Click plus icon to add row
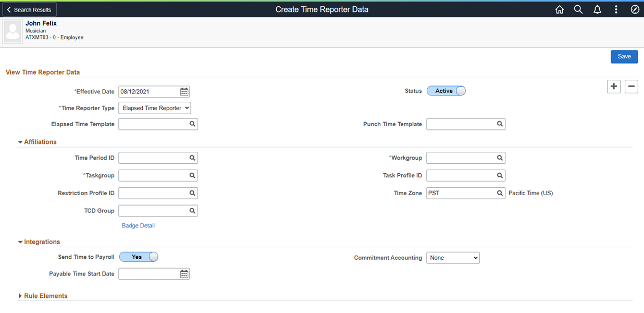 (614, 87)
